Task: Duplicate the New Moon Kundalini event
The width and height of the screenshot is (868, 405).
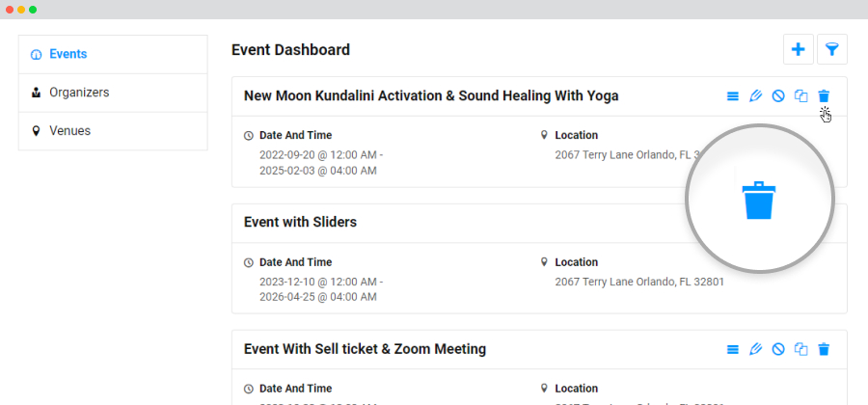Action: 801,96
